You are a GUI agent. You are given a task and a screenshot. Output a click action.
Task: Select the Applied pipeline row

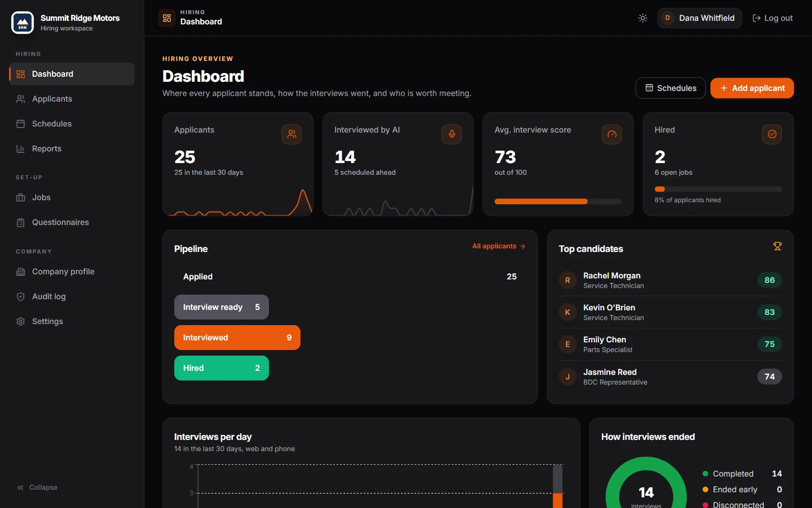tap(350, 277)
